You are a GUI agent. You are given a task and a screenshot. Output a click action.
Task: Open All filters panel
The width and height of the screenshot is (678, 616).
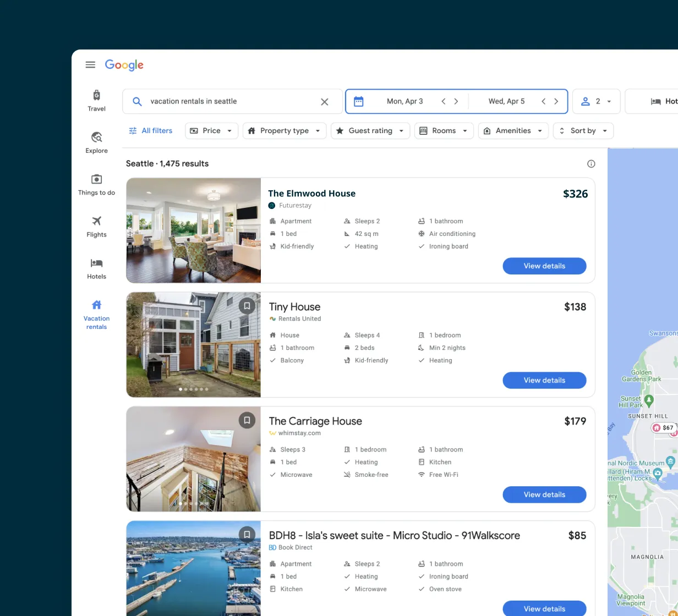[151, 131]
